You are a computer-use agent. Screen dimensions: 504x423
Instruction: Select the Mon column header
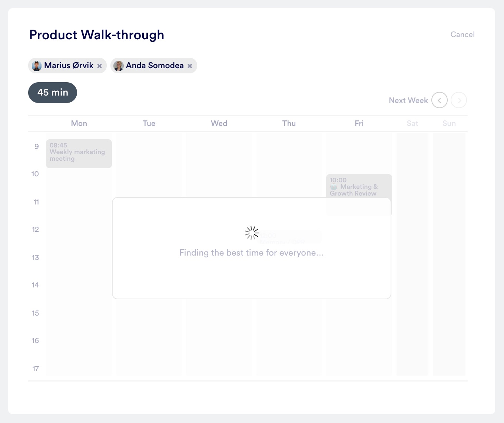pos(79,123)
